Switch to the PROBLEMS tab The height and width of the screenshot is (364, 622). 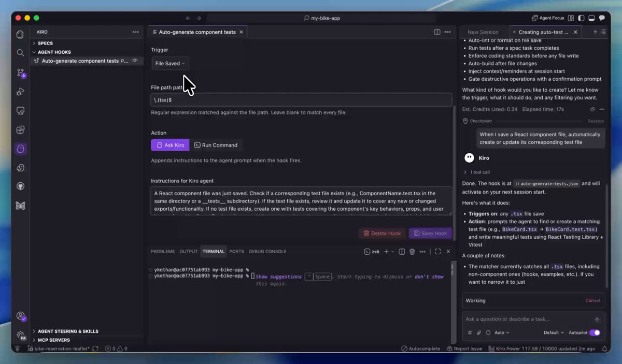163,252
